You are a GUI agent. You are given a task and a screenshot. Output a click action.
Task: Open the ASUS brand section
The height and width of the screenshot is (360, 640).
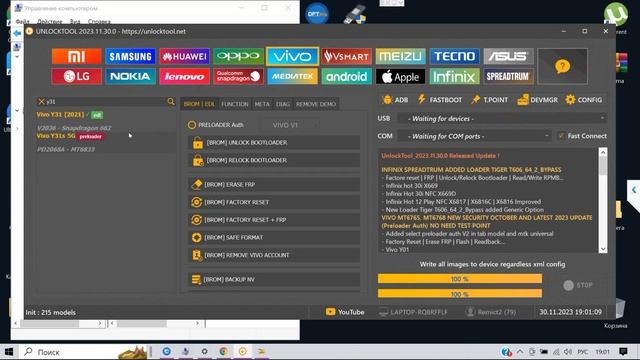pyautogui.click(x=508, y=56)
